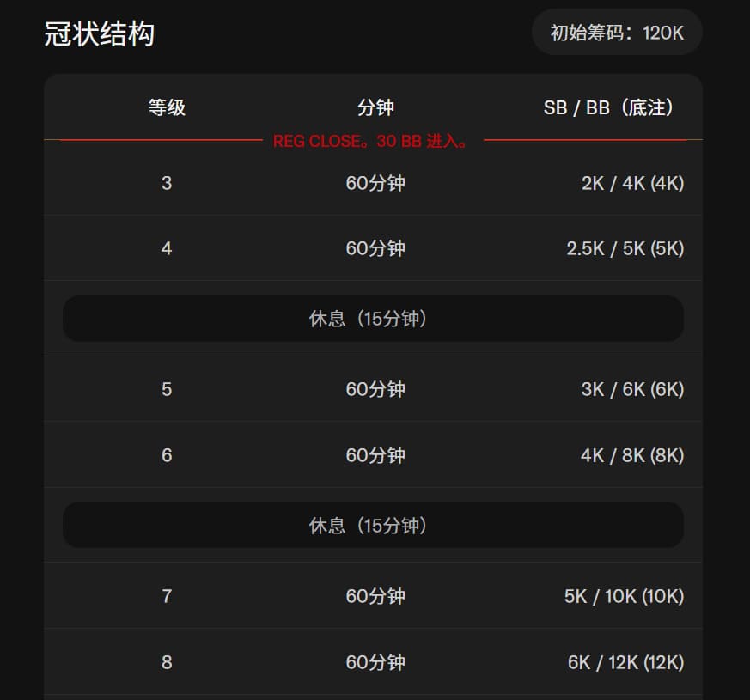
Task: Click level number 5 in the table
Action: point(167,389)
